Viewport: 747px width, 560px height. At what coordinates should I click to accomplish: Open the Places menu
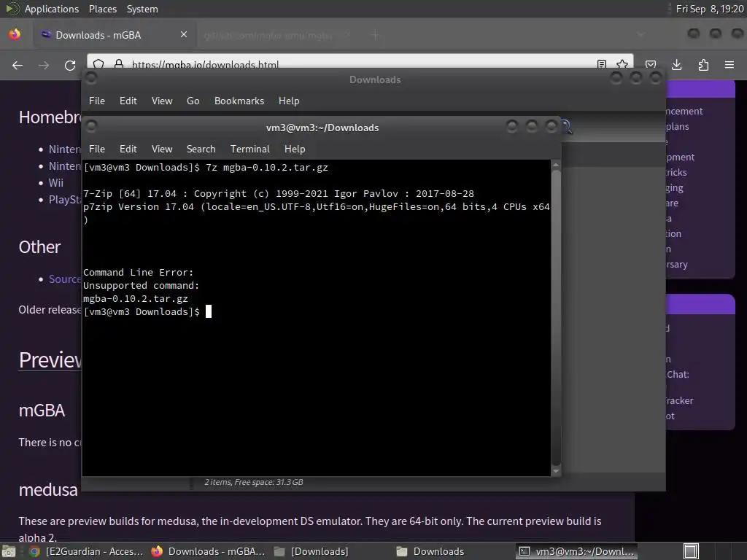103,9
